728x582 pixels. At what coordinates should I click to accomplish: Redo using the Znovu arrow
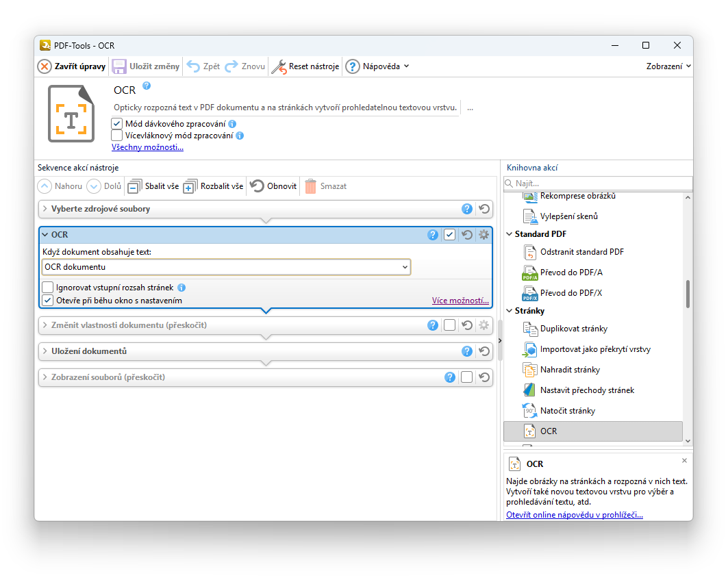(x=231, y=66)
